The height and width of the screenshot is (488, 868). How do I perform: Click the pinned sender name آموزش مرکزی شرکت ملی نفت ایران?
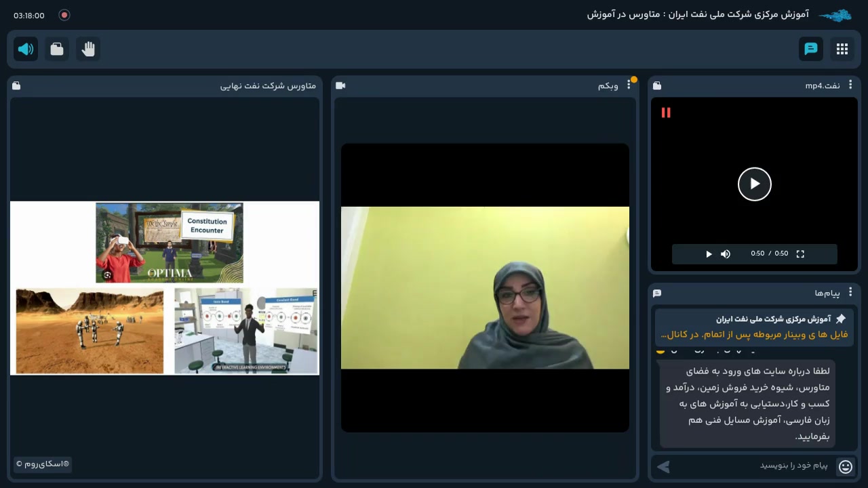[774, 319]
